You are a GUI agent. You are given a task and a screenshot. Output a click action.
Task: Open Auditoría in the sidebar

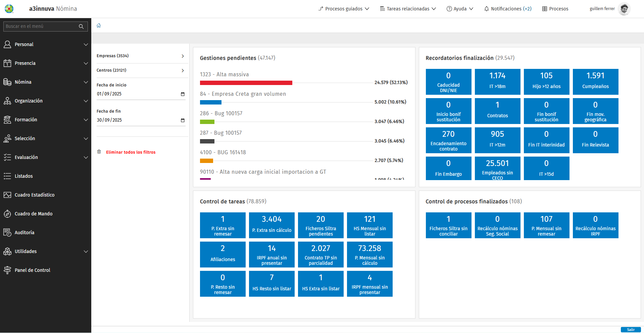pos(24,233)
